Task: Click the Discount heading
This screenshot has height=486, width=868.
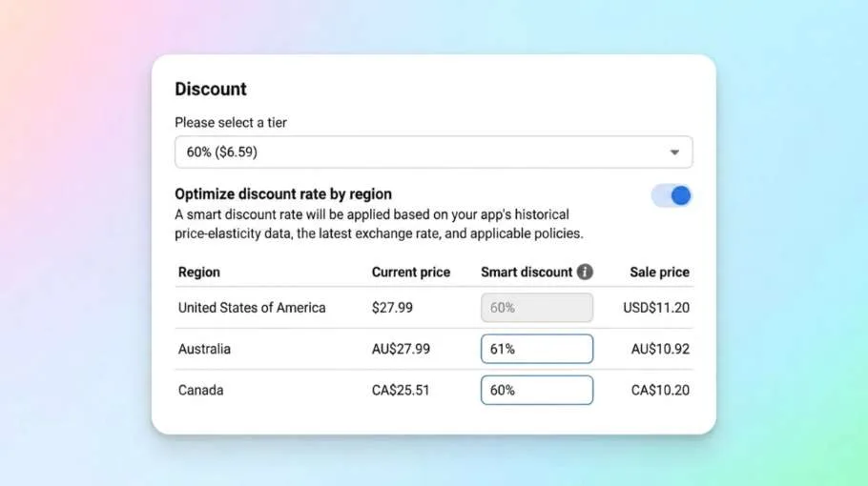Action: tap(211, 89)
